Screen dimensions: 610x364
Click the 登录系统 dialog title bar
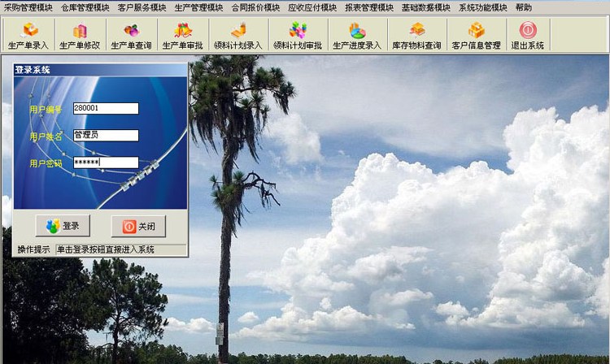coord(100,70)
